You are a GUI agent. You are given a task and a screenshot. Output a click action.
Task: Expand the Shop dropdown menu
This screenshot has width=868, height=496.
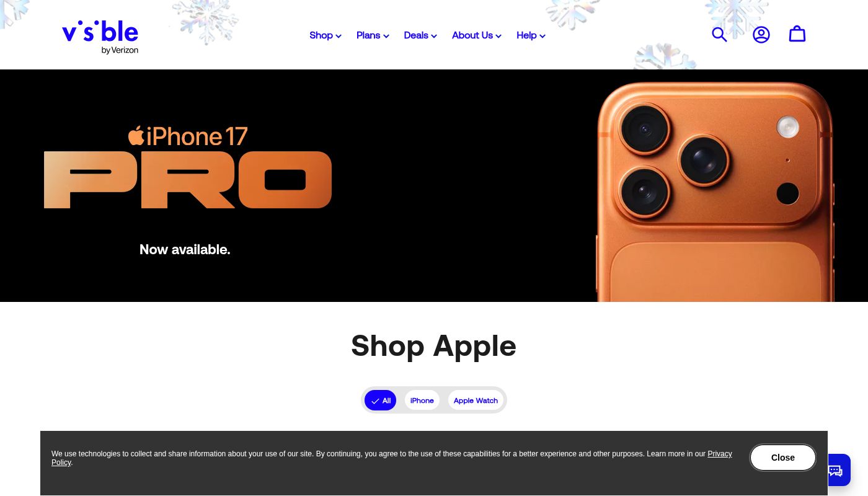(325, 35)
